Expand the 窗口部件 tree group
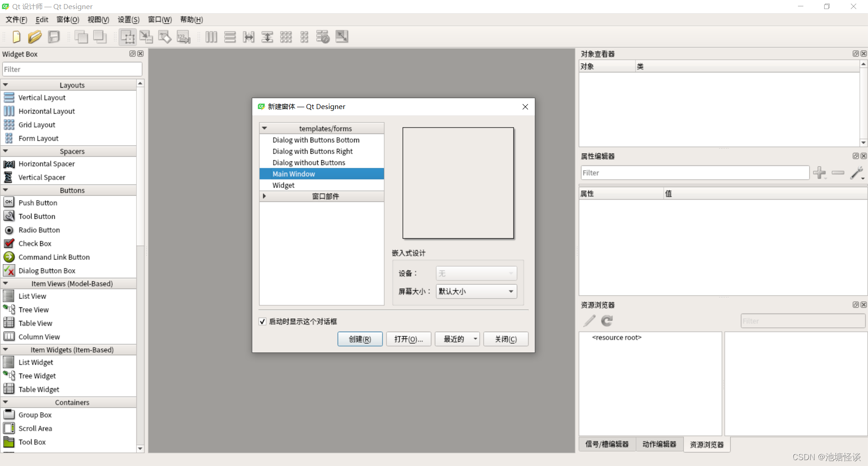Image resolution: width=868 pixels, height=466 pixels. click(x=264, y=196)
